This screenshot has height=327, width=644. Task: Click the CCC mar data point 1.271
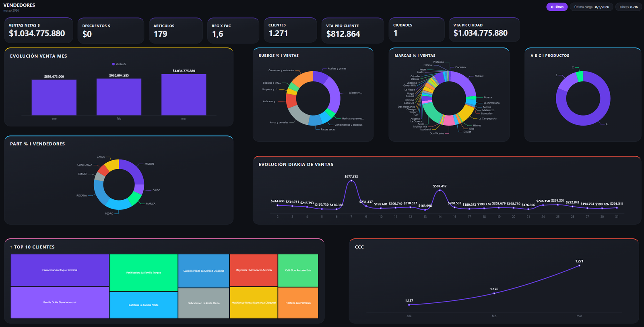579,265
